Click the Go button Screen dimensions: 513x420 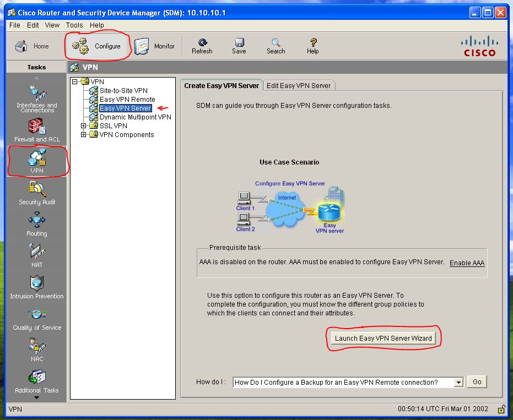477,382
